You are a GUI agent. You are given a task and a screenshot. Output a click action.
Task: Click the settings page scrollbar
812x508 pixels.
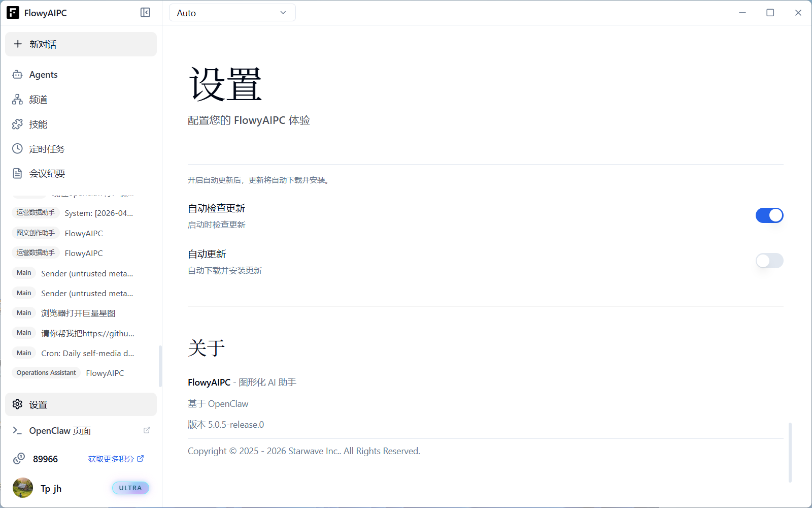(790, 452)
